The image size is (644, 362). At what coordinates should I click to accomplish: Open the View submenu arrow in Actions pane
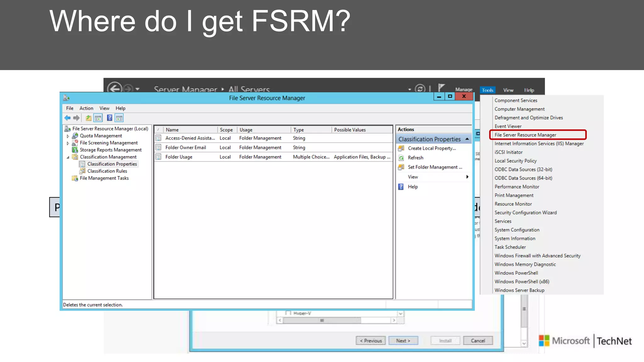coord(468,177)
